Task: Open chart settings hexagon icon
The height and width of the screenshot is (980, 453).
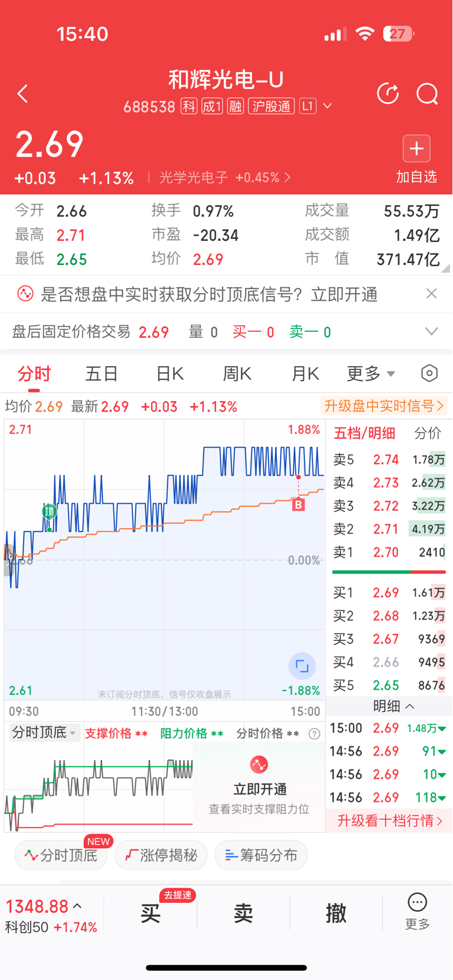Action: tap(429, 373)
